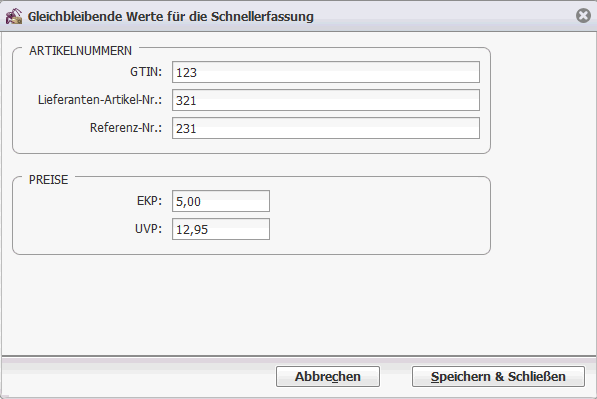Click the footer bar left of Abbrechen
This screenshot has height=399, width=597.
click(x=139, y=377)
